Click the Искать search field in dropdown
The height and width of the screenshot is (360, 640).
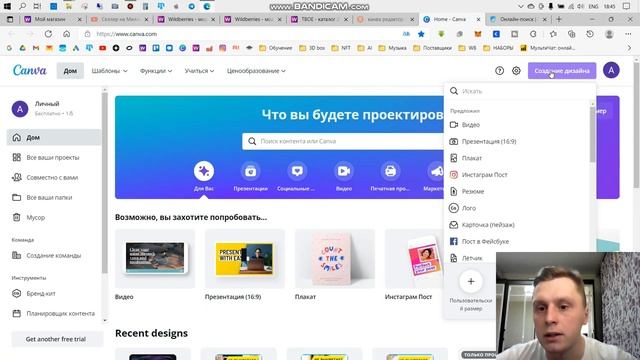[519, 91]
